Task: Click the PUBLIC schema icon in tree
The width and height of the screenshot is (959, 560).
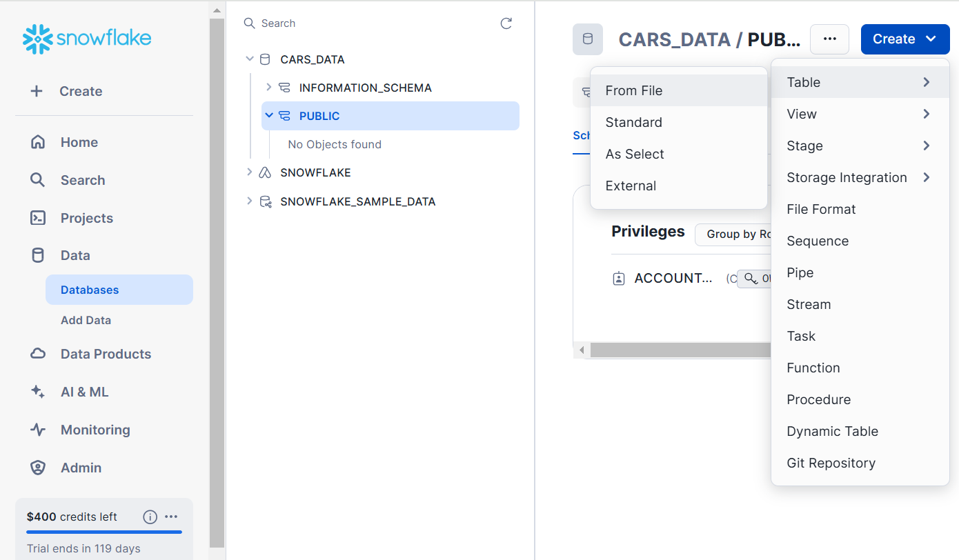Action: tap(284, 116)
